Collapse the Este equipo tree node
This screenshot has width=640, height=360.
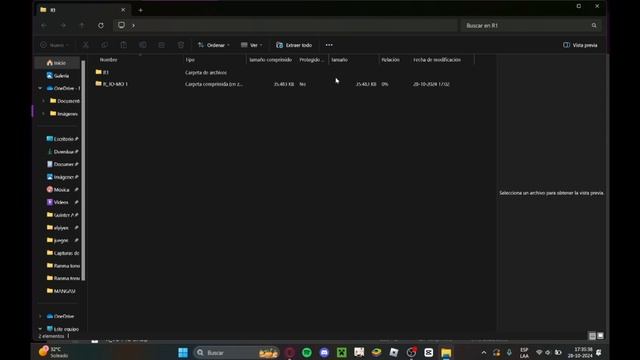[40, 329]
